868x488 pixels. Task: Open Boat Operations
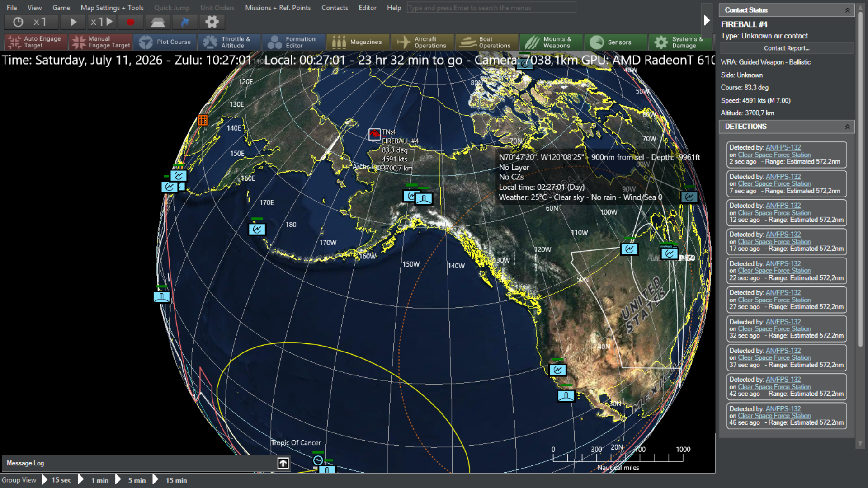pos(487,42)
